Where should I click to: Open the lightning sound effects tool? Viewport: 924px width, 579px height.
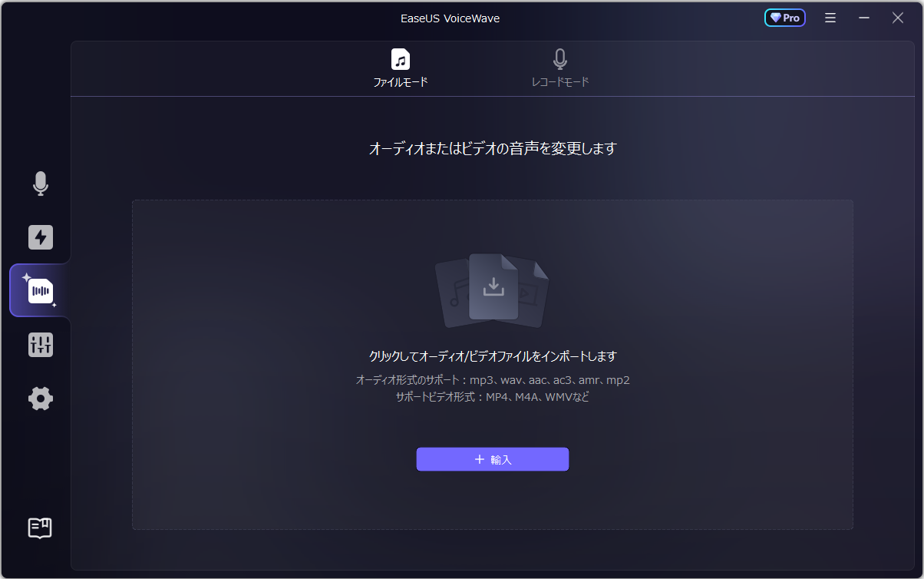click(x=40, y=237)
